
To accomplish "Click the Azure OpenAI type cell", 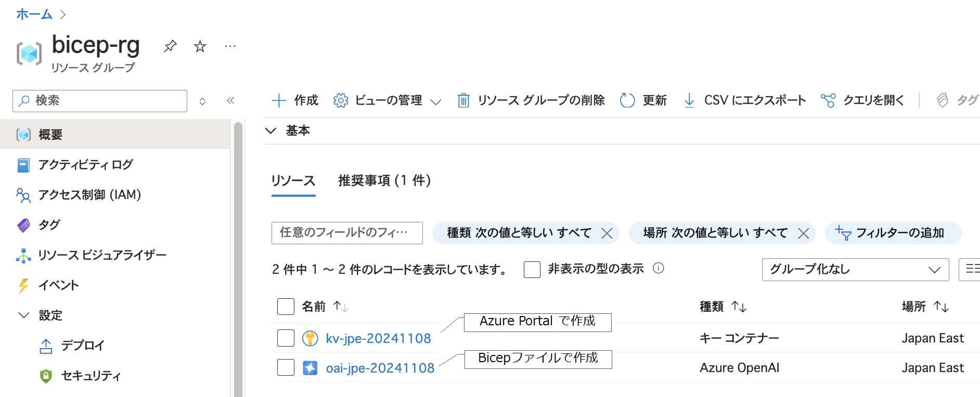I will point(739,368).
